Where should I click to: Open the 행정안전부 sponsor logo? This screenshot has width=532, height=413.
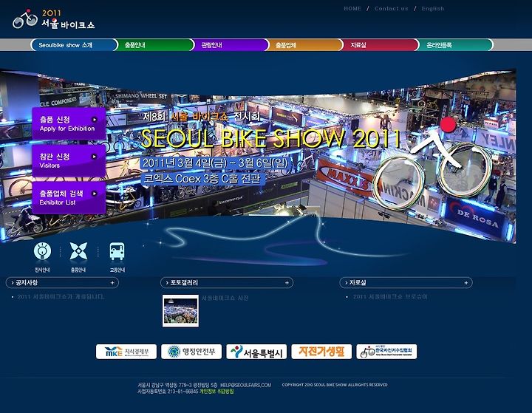click(191, 352)
